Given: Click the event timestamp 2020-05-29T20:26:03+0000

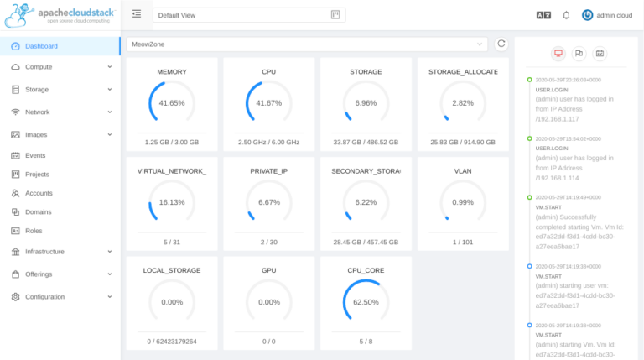Looking at the screenshot, I should (568, 80).
